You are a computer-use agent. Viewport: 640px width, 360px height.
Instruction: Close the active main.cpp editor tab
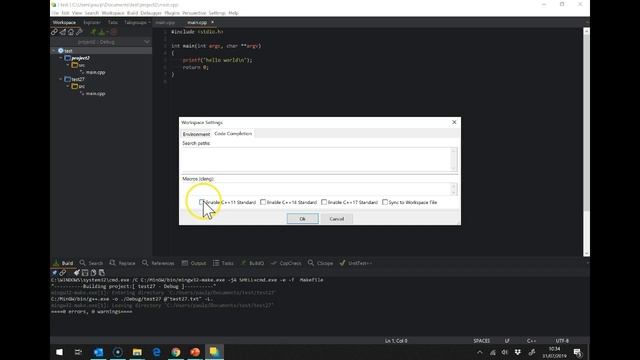(x=212, y=22)
